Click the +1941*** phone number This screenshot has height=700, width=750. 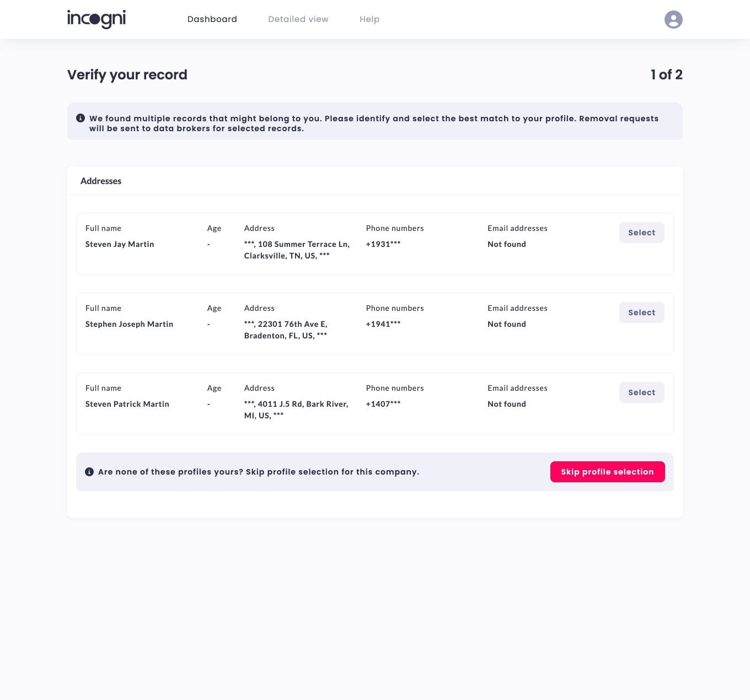pos(383,324)
